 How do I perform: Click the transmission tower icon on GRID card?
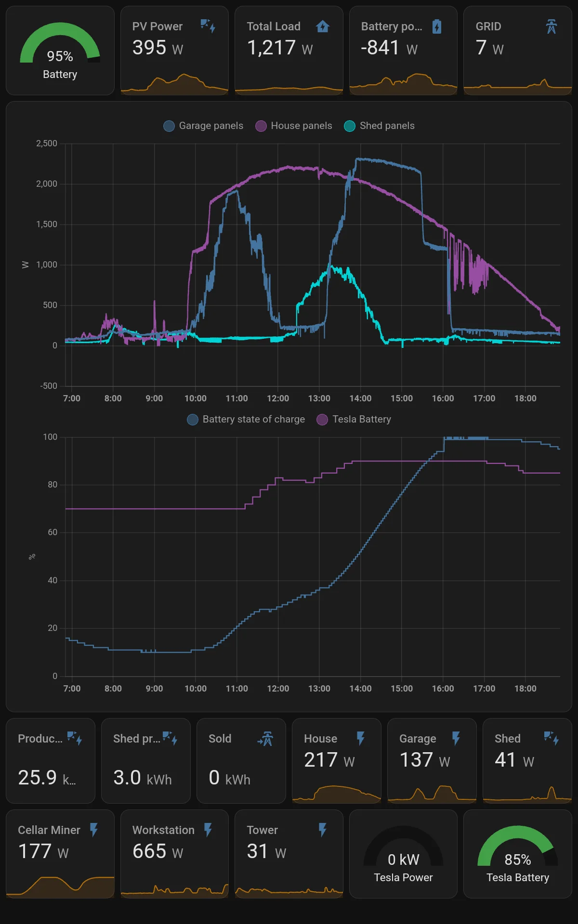coord(552,26)
